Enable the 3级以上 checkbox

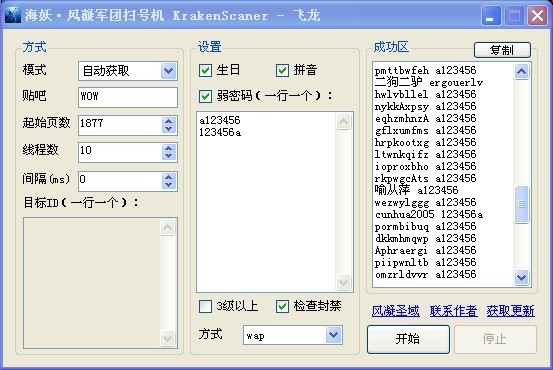click(205, 306)
